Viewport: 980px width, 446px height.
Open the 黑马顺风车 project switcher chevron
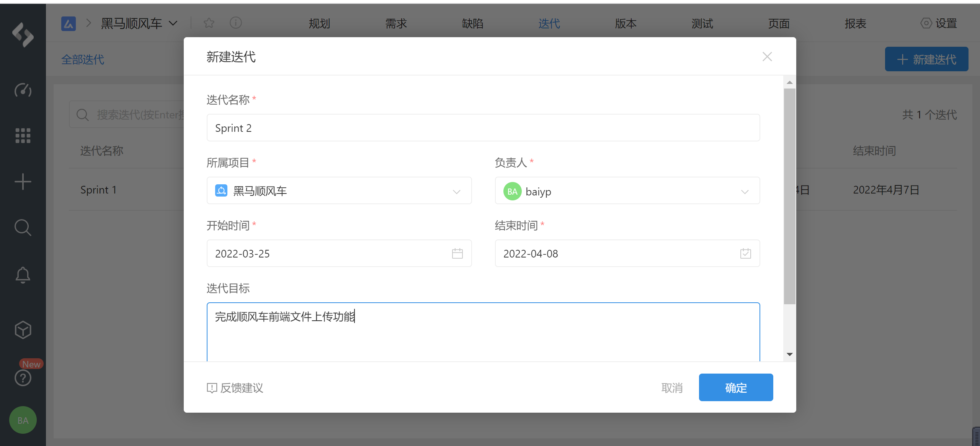173,23
